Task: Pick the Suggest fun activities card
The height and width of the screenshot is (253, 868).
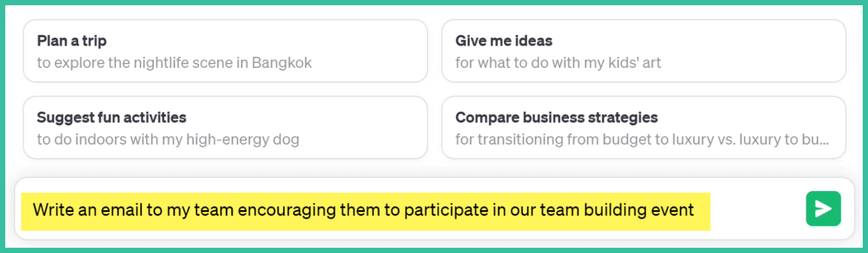Action: 225,128
